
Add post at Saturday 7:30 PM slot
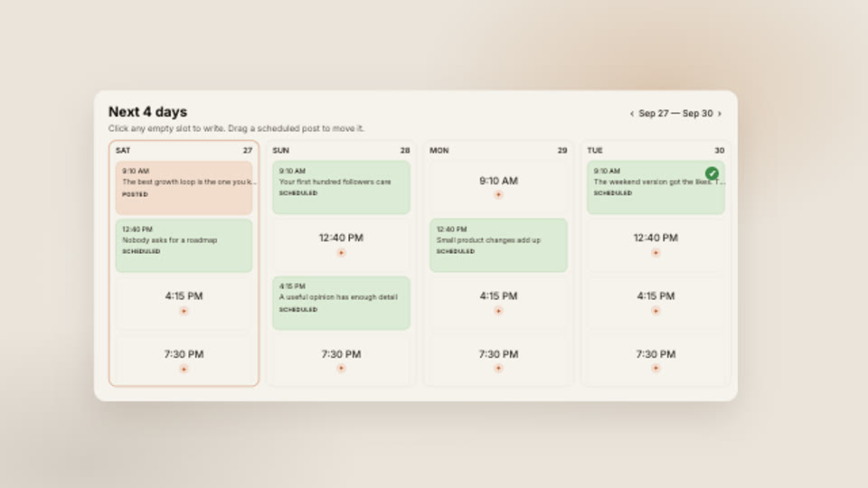[184, 369]
